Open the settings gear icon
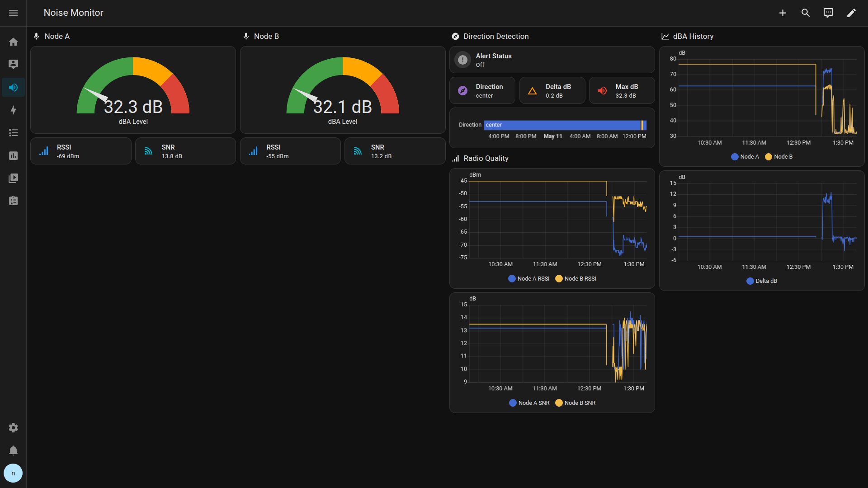 [13, 427]
